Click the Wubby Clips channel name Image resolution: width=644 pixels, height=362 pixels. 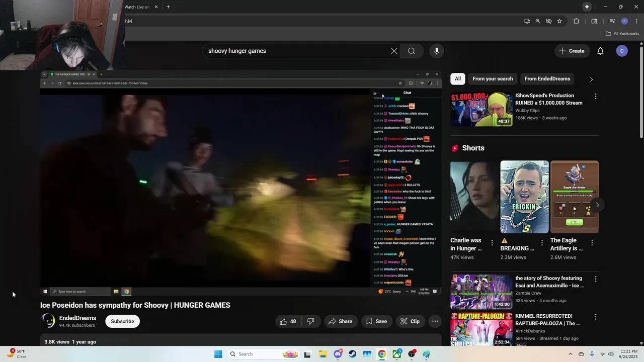(527, 111)
